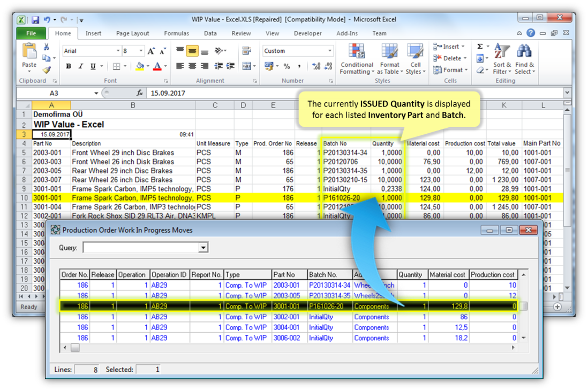The height and width of the screenshot is (391, 588).
Task: Open the Query combo box dropdown
Action: 203,248
